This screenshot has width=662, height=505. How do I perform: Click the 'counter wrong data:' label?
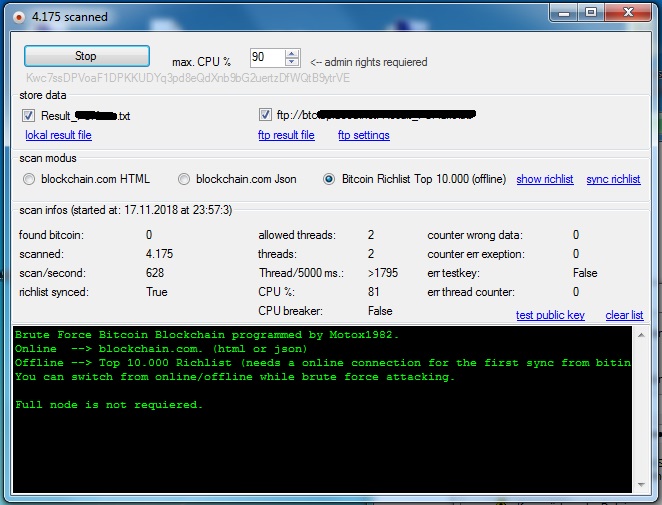(475, 235)
